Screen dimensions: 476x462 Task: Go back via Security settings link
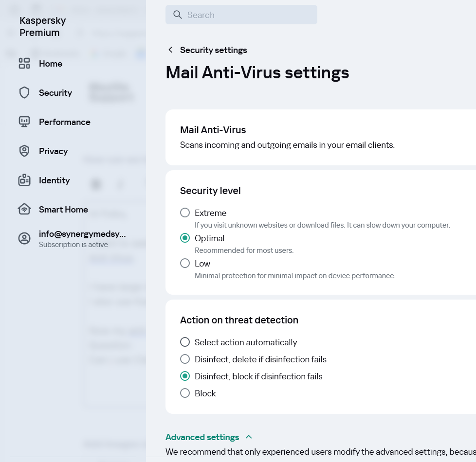pos(213,50)
